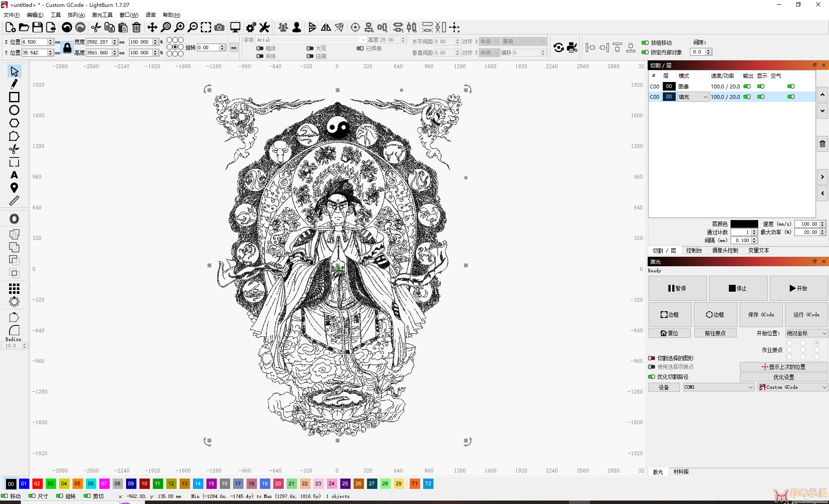Select the Polygon hexagon tool

coord(14,123)
